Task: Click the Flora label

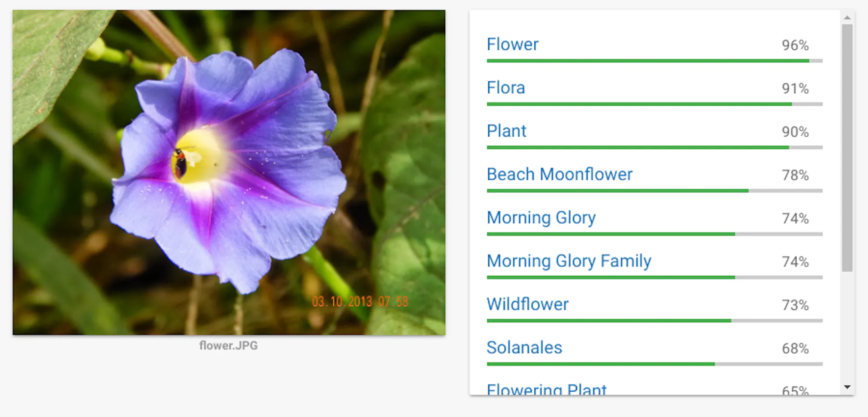Action: (x=505, y=88)
